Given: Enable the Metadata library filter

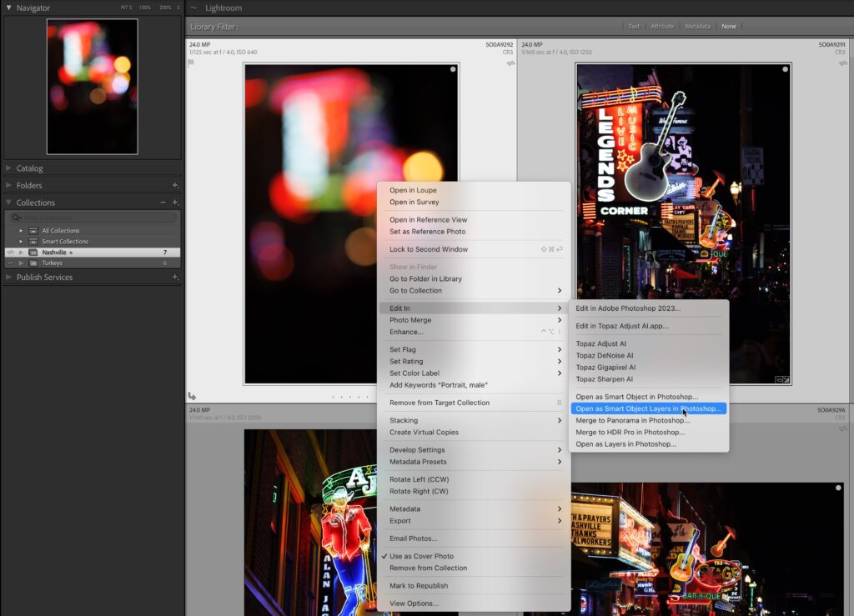Looking at the screenshot, I should point(698,26).
